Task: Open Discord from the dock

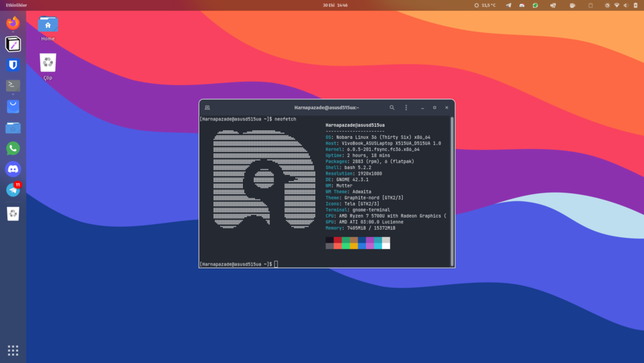Action: point(13,169)
